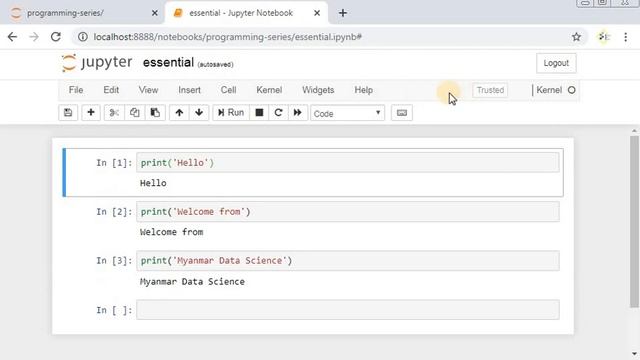Click the page vertical scrollbar

coord(634,221)
